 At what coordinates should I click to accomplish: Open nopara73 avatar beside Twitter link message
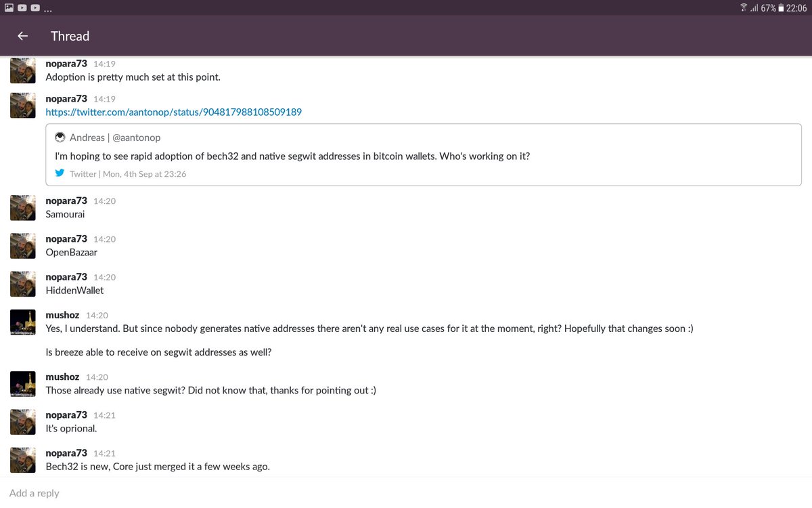(x=22, y=105)
